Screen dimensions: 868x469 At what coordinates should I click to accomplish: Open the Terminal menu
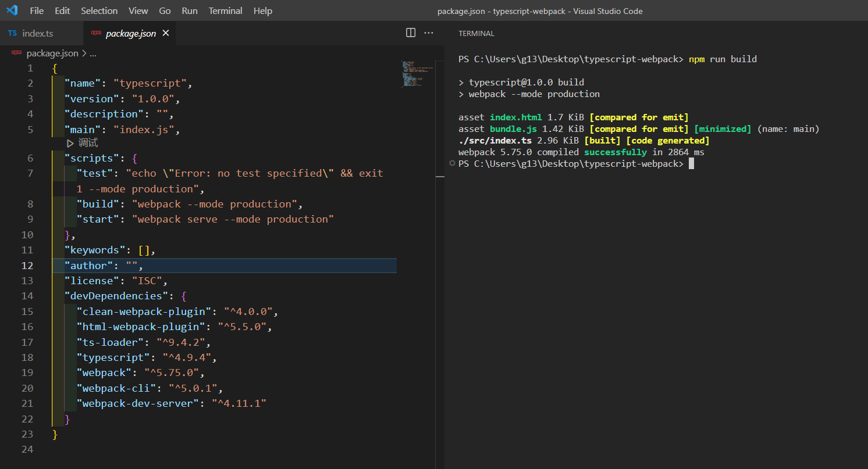click(x=226, y=11)
